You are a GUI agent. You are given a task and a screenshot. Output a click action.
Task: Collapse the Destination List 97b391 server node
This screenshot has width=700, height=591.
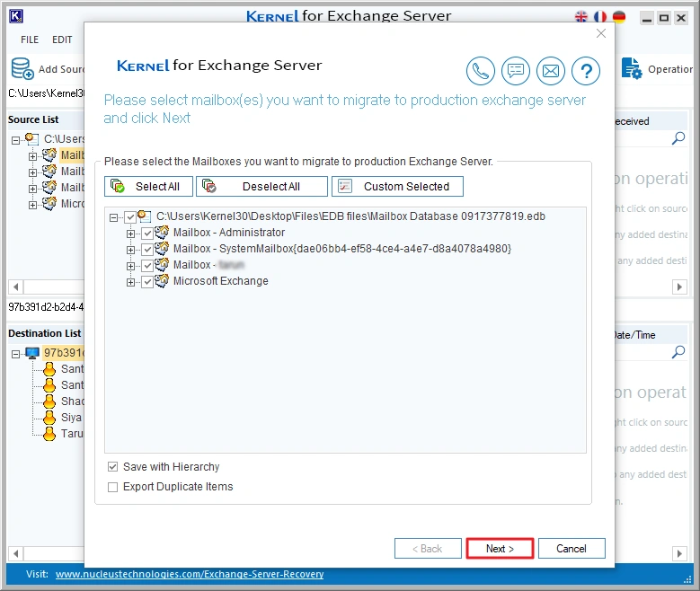(x=15, y=355)
